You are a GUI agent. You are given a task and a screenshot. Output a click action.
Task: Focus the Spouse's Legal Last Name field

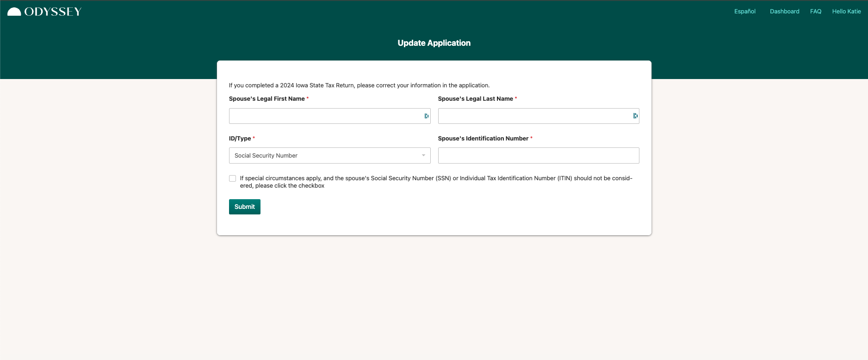pos(532,116)
